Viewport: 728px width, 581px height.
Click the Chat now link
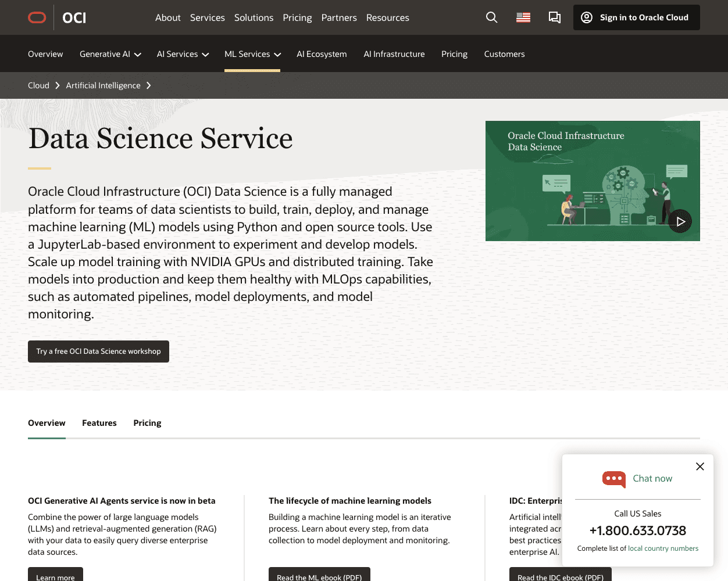[652, 479]
